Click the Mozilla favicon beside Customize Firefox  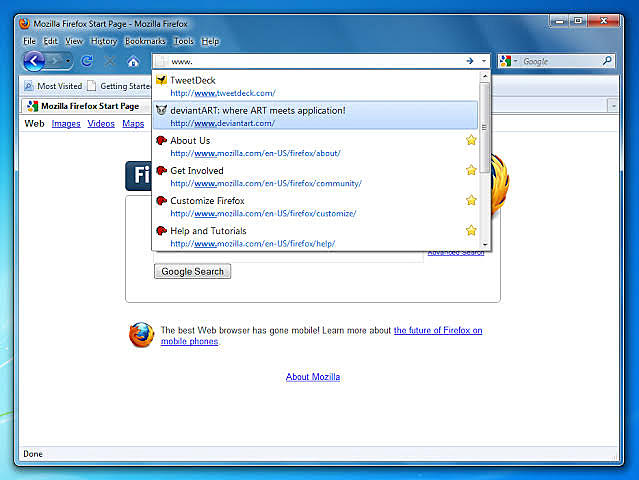pos(161,200)
